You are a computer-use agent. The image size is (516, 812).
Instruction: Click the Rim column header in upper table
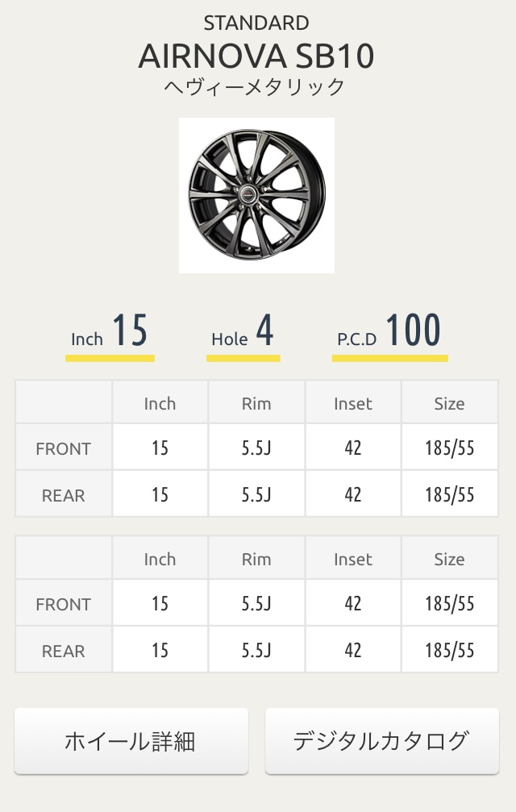(x=256, y=404)
